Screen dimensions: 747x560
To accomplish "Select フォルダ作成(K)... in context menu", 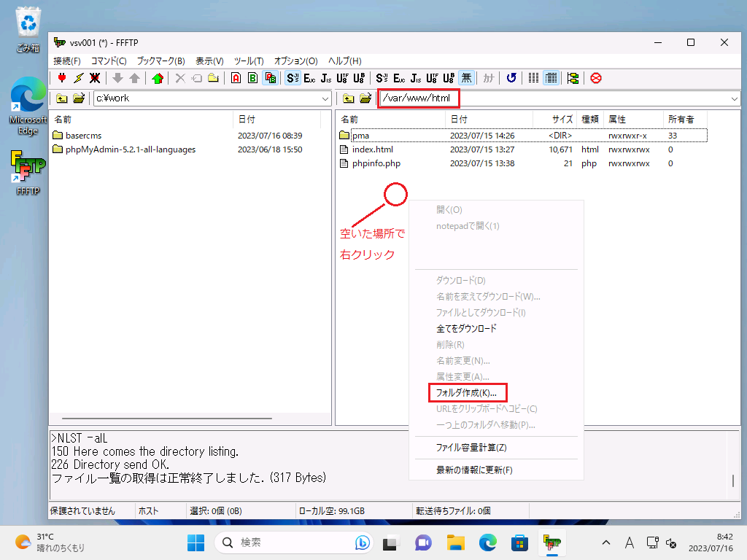I will 465,392.
